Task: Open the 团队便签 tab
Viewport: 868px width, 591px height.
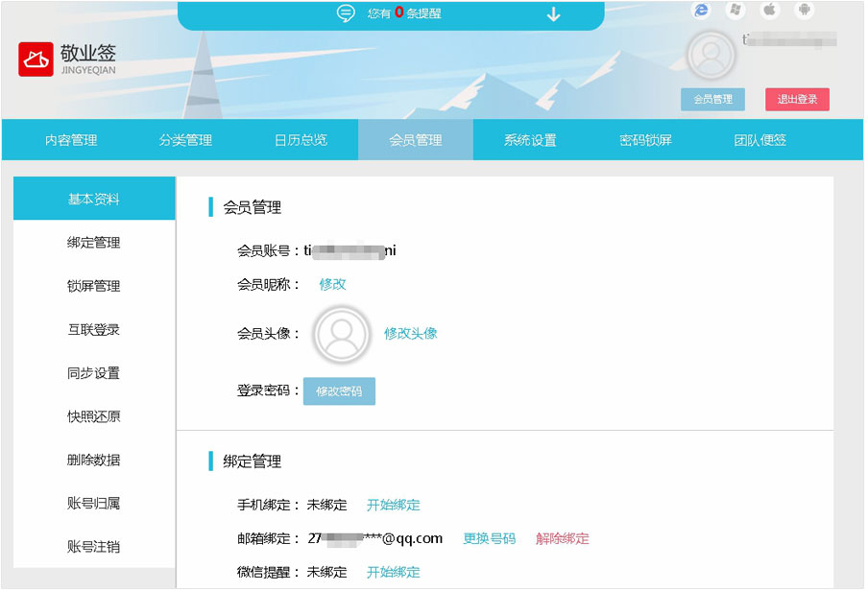Action: point(759,140)
